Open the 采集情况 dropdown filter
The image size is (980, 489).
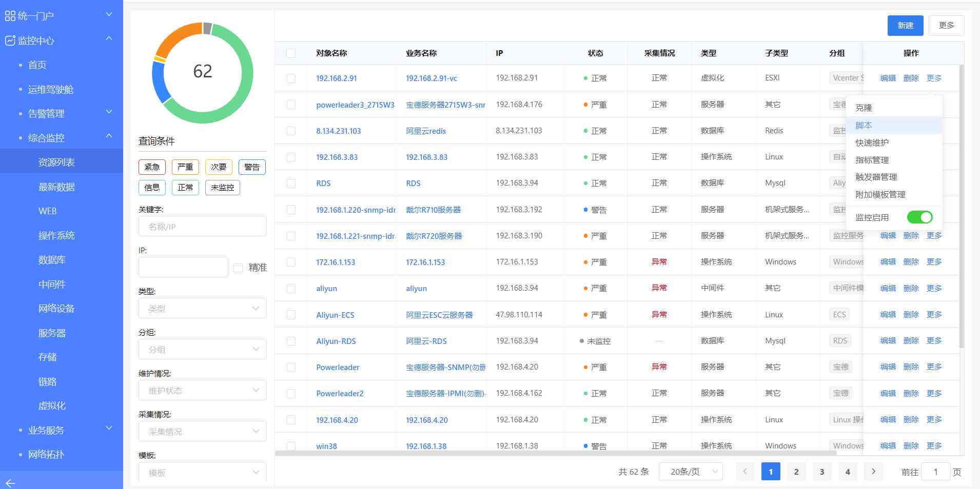pyautogui.click(x=203, y=432)
